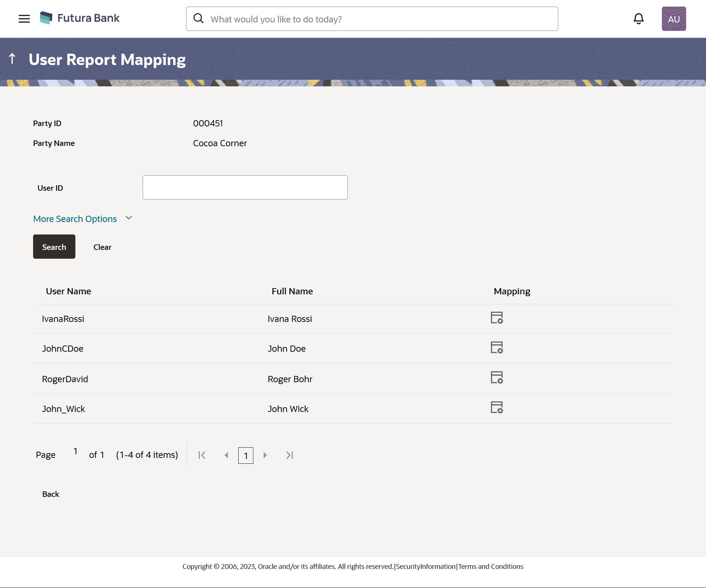Open the notifications bell
Viewport: 706px width, 588px height.
tap(638, 19)
